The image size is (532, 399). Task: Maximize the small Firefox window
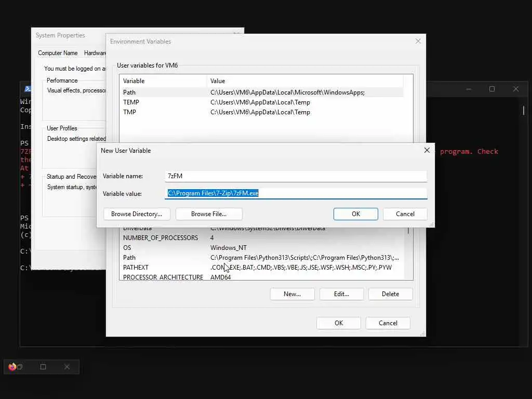[x=43, y=367]
